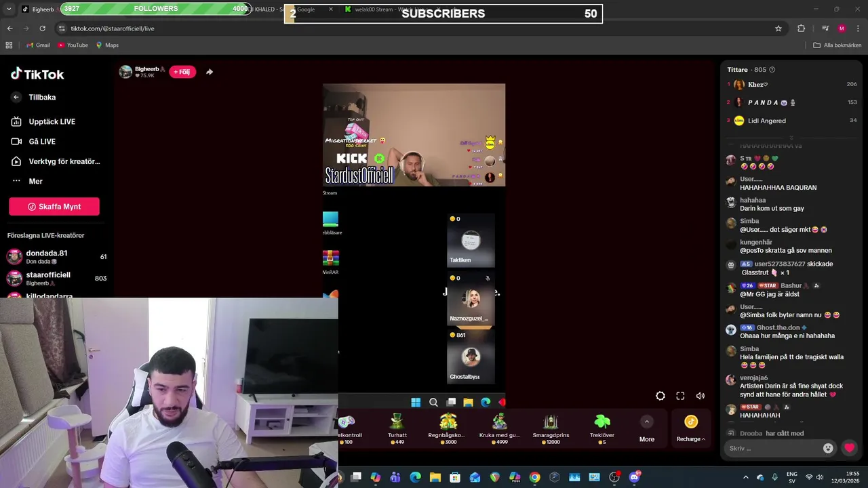Viewport: 868px width, 488px height.
Task: Open staarofficiell suggested live creator
Action: (x=56, y=278)
